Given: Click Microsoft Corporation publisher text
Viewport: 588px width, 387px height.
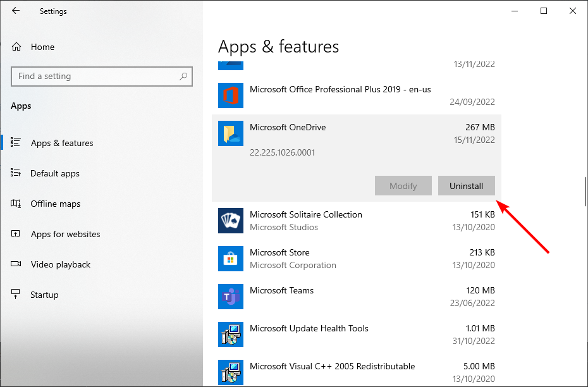Looking at the screenshot, I should (x=293, y=265).
